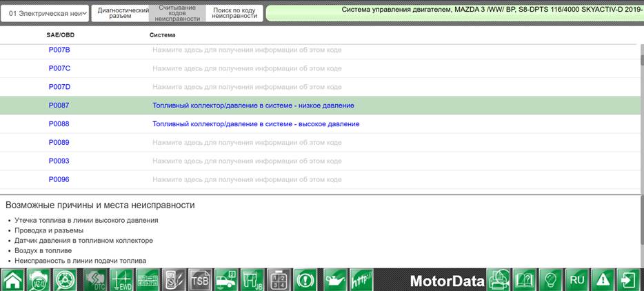
Task: Open the DTC fault codes icon
Action: [95, 280]
